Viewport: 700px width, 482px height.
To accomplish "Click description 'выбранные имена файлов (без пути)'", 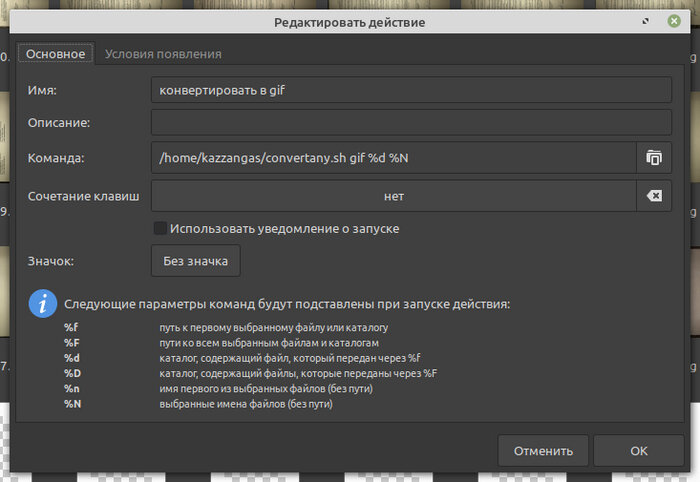I will point(246,404).
